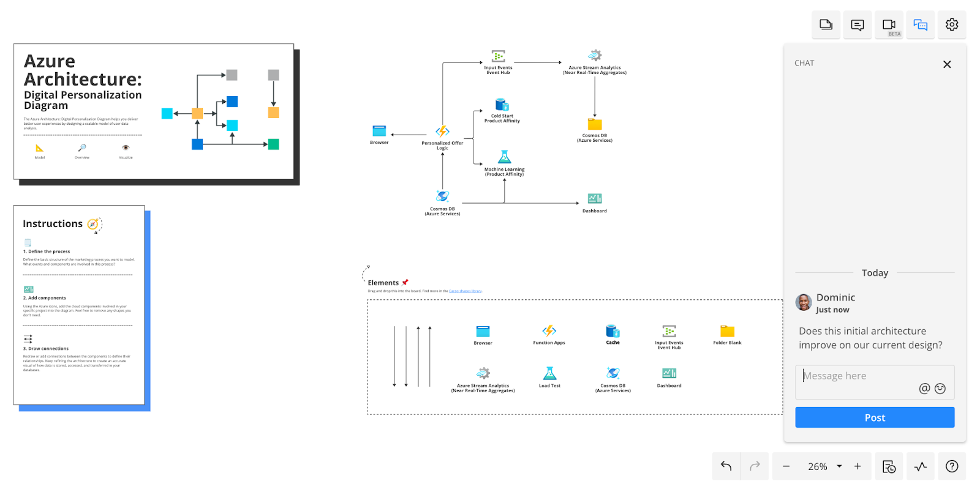Screen dimensions: 980x492
Task: Open the help question mark icon
Action: [952, 466]
